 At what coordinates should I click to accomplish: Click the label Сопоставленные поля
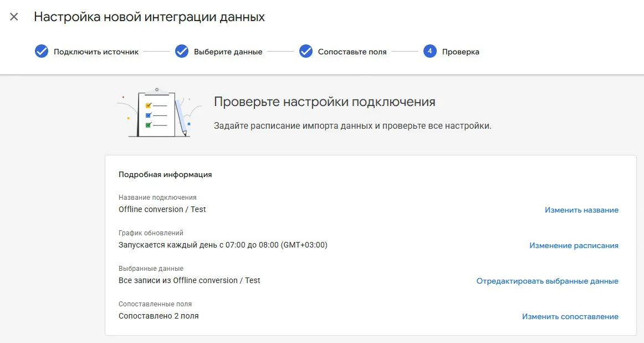pos(155,304)
